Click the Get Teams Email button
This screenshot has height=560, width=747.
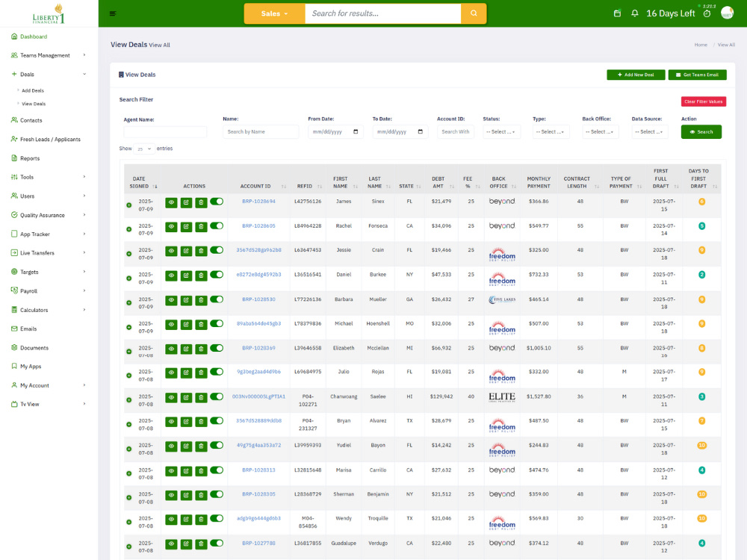[x=697, y=75]
